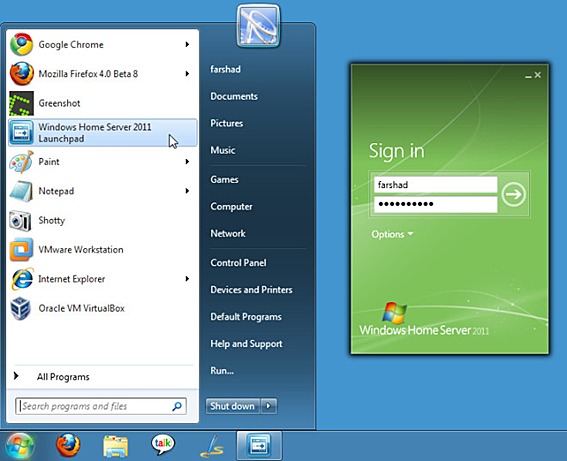Open Pictures from Start menu
This screenshot has width=567, height=461.
pyautogui.click(x=227, y=123)
